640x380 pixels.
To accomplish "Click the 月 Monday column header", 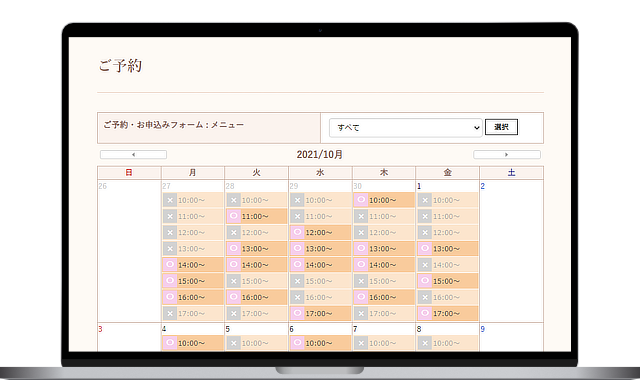I will pyautogui.click(x=193, y=173).
